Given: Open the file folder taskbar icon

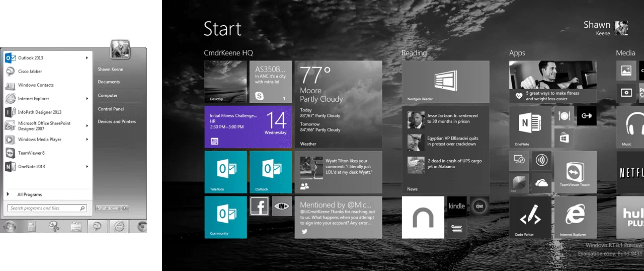Looking at the screenshot, I should [x=75, y=227].
